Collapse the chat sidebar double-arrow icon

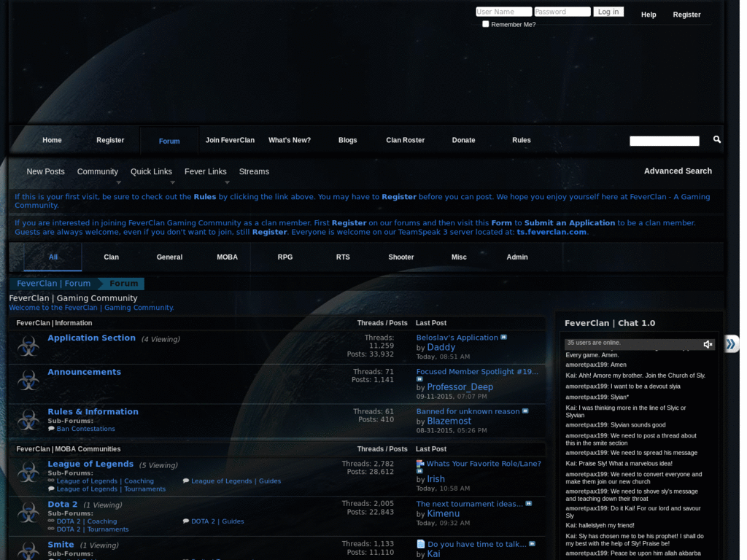click(731, 344)
